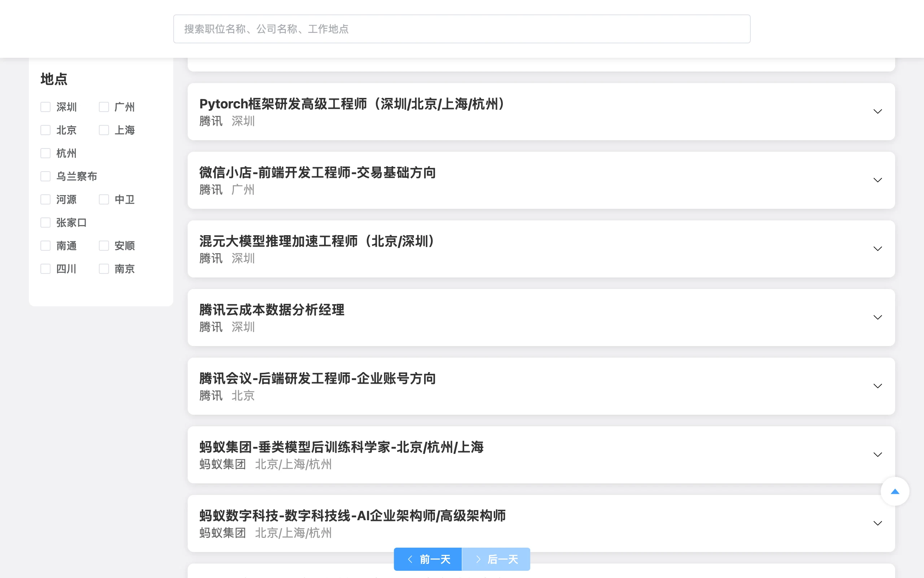Expand the 腾讯云成本数据分析经理 job card
Image resolution: width=924 pixels, height=578 pixels.
point(877,317)
